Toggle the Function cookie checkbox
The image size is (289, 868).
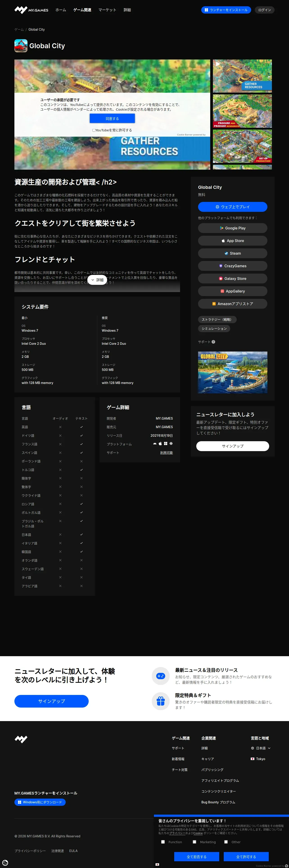[163, 842]
